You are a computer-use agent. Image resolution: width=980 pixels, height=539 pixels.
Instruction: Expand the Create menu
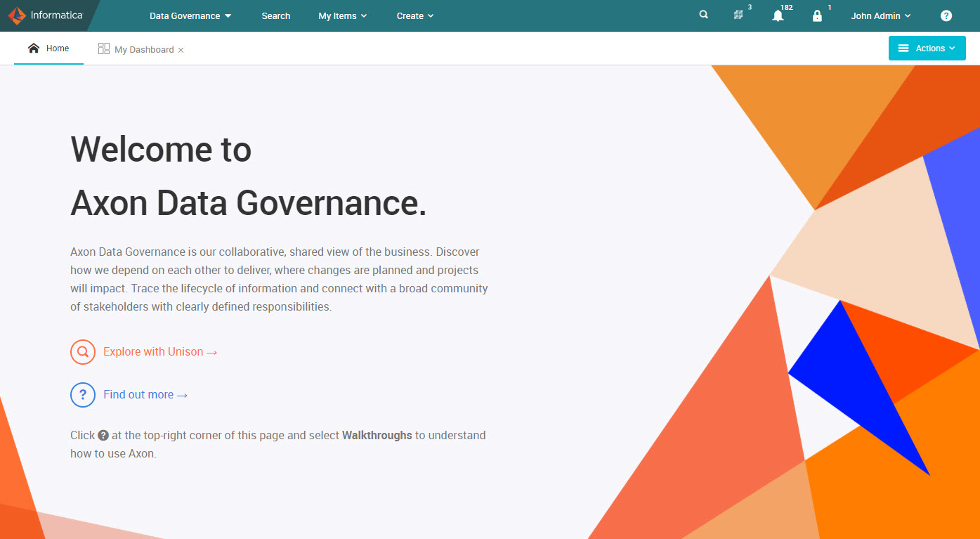click(x=415, y=15)
